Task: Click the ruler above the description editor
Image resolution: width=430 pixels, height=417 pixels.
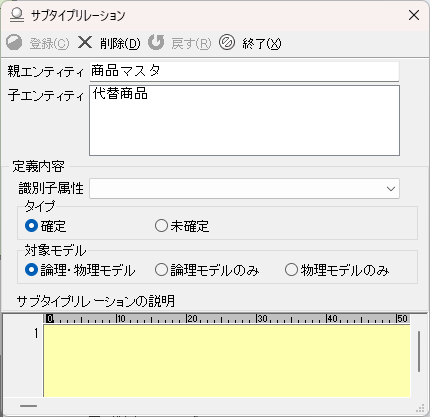Action: (x=227, y=319)
